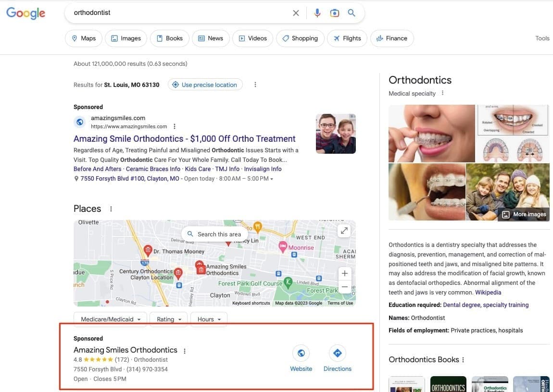Switch to the News search tab
This screenshot has height=392, width=553.
tap(210, 38)
